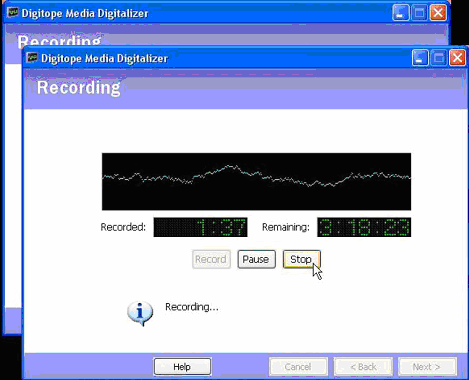Click the disabled Record button
The width and height of the screenshot is (469, 380).
211,259
